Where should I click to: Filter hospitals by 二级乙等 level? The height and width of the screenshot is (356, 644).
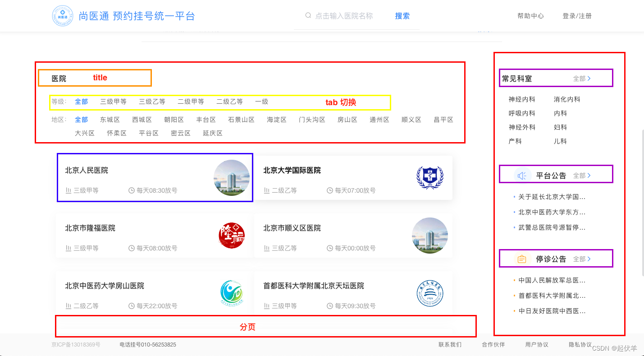229,102
